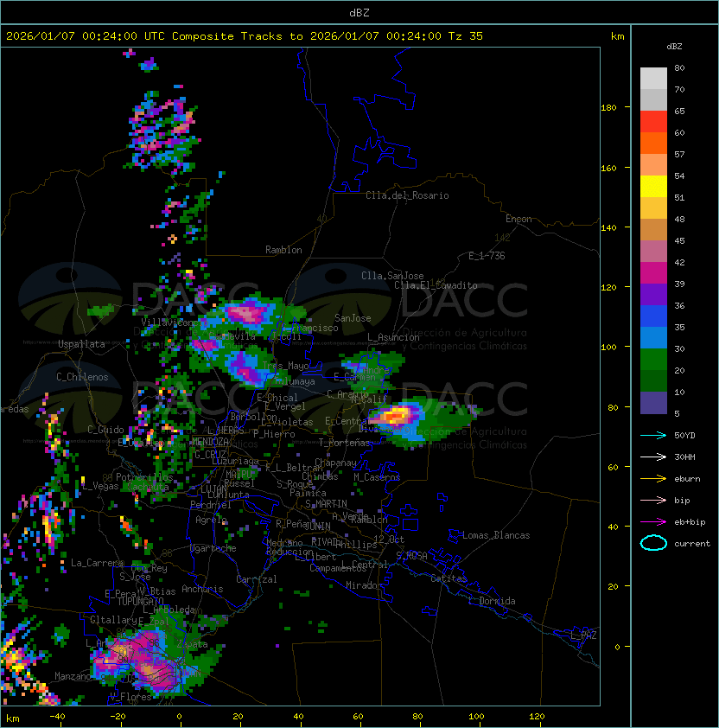Select the purple 36-39 dBZ swatch

tap(653, 294)
